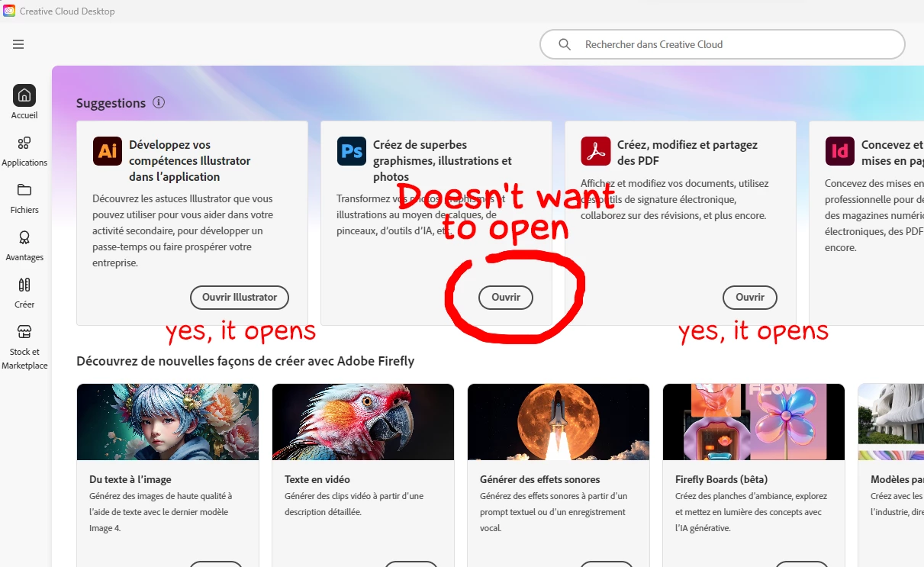Click the Créez, modifiez et partagez des PDF title
Screen dimensions: 924x567
687,153
